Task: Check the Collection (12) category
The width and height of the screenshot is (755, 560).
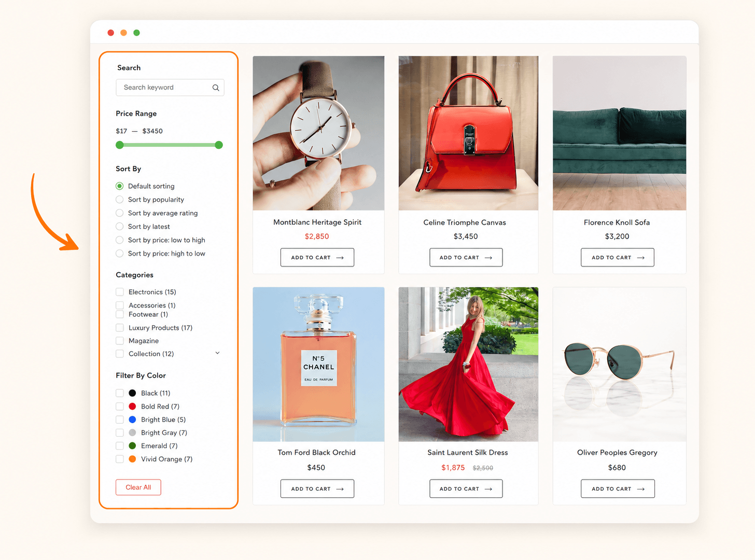Action: (120, 354)
